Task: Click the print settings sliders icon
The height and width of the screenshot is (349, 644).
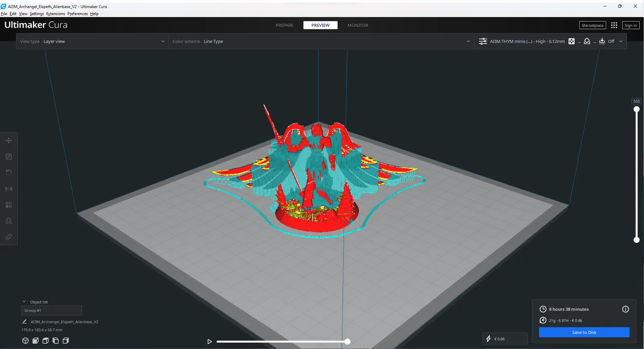Action: [483, 41]
